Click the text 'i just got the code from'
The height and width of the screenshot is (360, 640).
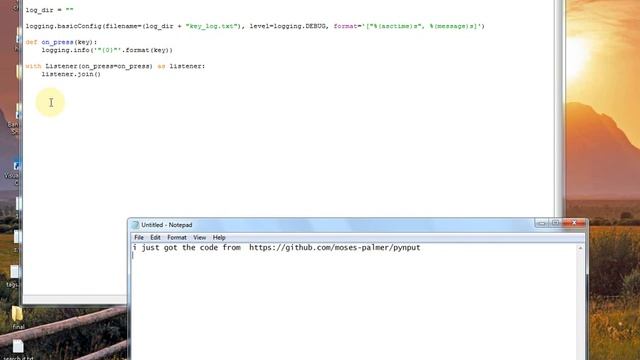click(187, 247)
